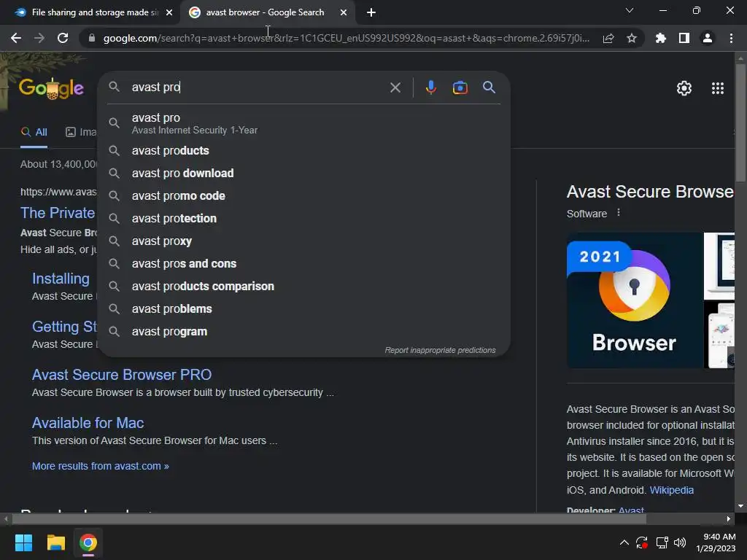747x560 pixels.
Task: Show hidden system tray icons
Action: [x=624, y=542]
